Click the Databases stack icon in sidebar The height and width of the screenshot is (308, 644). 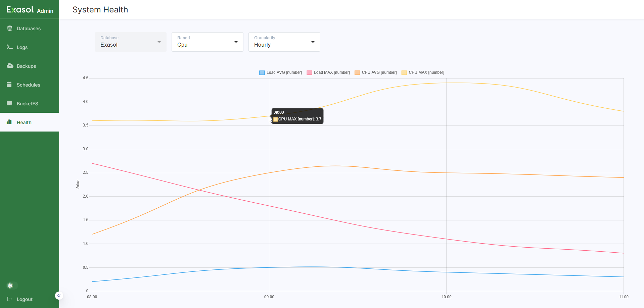point(10,29)
